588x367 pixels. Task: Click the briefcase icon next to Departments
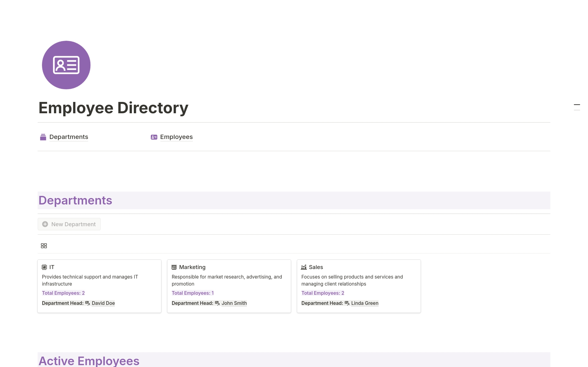(43, 137)
